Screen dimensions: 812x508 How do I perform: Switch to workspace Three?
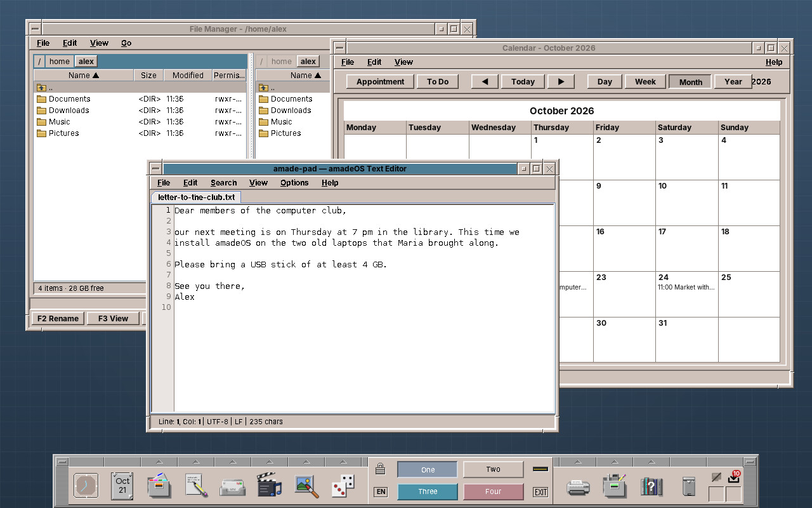click(x=428, y=491)
